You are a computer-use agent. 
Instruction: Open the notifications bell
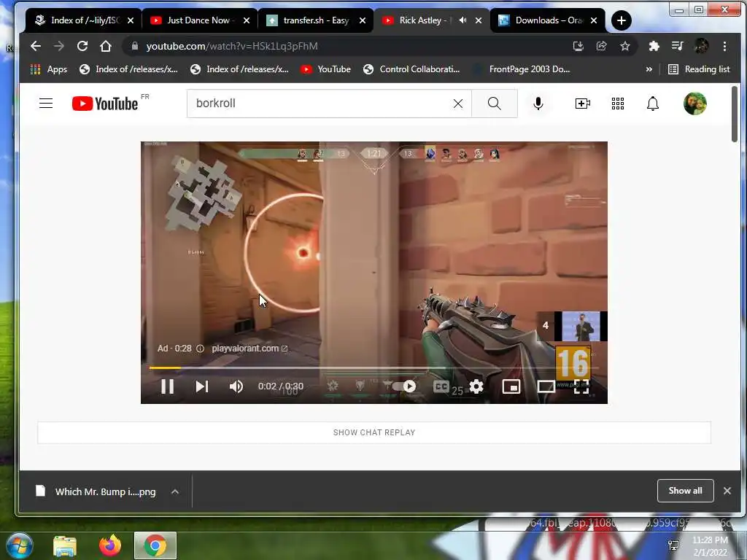(653, 104)
